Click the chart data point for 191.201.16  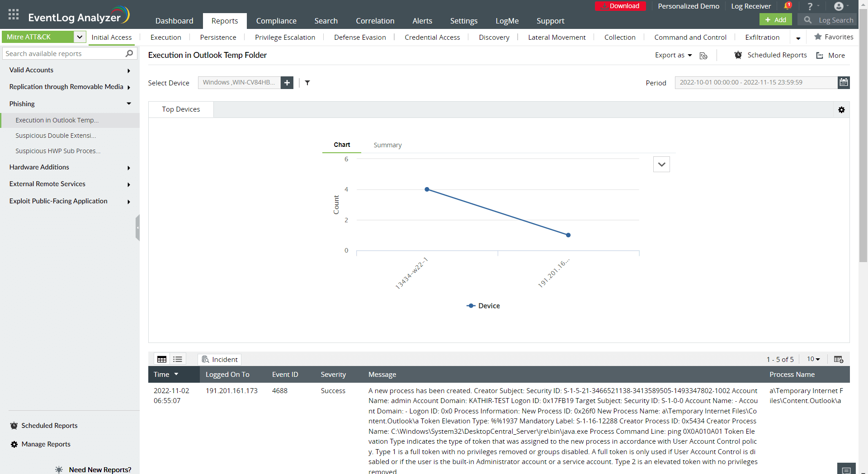tap(568, 235)
